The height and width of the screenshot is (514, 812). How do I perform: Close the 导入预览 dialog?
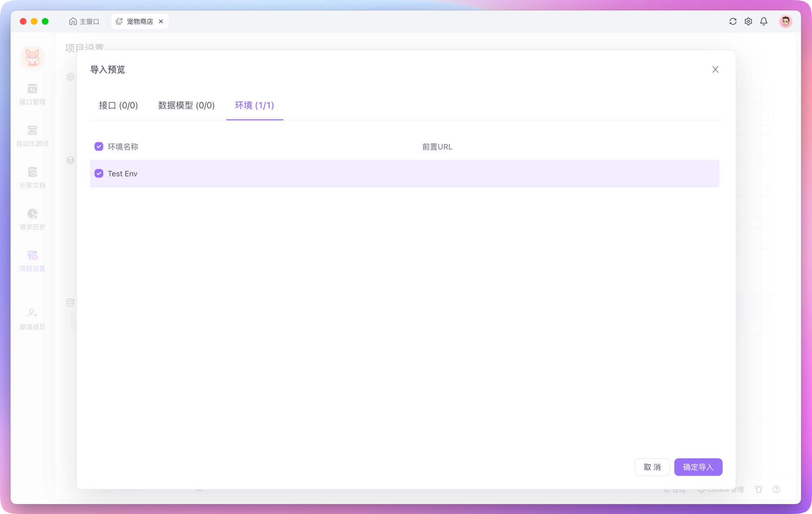pos(715,69)
